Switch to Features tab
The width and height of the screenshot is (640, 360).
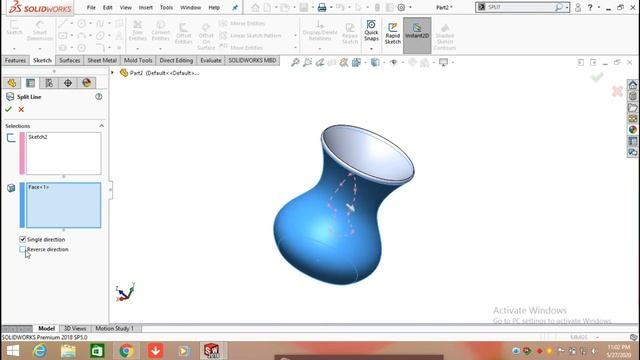pos(15,60)
